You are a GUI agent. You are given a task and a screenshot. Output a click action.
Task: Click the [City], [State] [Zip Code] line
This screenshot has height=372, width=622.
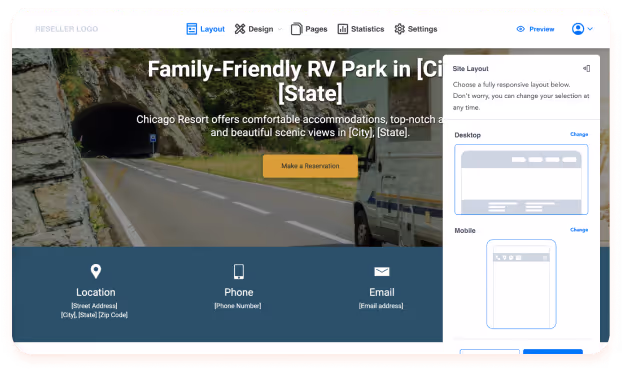click(x=94, y=315)
